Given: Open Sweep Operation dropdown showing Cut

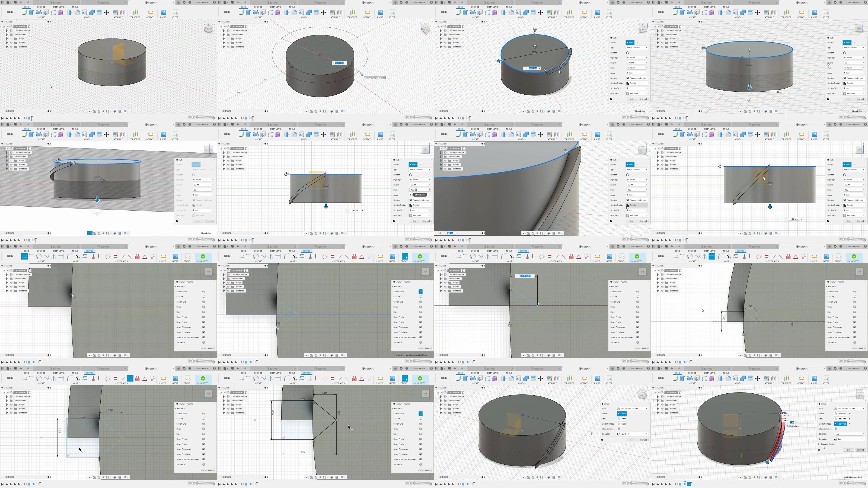Looking at the screenshot, I should (x=850, y=439).
